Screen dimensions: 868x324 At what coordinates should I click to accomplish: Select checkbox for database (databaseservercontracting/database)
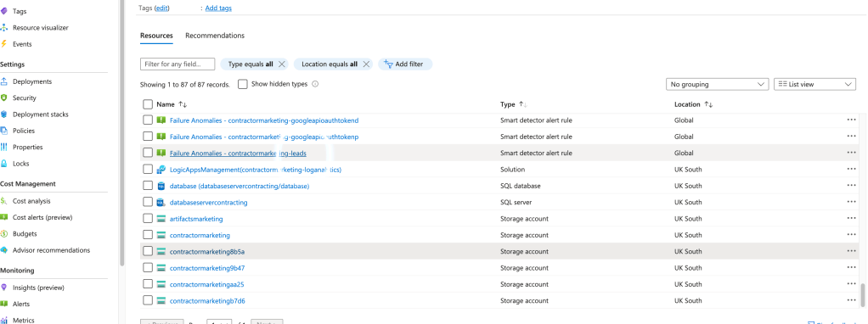(147, 185)
